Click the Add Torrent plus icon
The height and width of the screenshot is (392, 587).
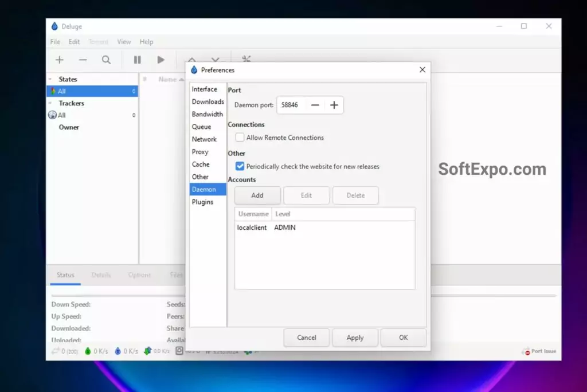click(x=60, y=60)
